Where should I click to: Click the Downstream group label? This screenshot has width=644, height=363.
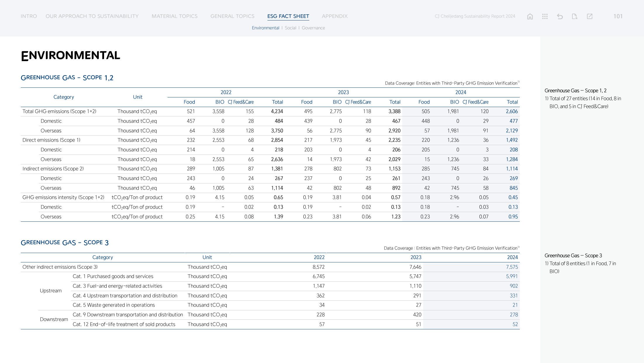point(54,319)
